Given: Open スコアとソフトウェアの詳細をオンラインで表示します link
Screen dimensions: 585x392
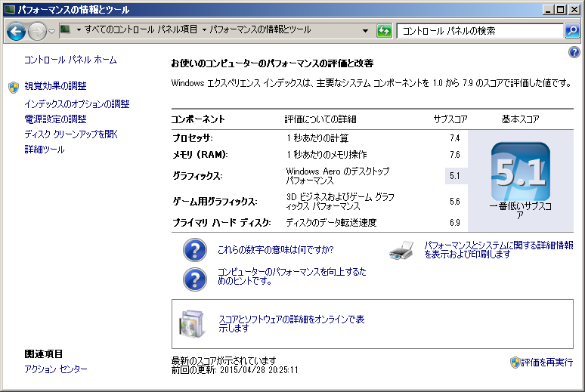Looking at the screenshot, I should [292, 323].
